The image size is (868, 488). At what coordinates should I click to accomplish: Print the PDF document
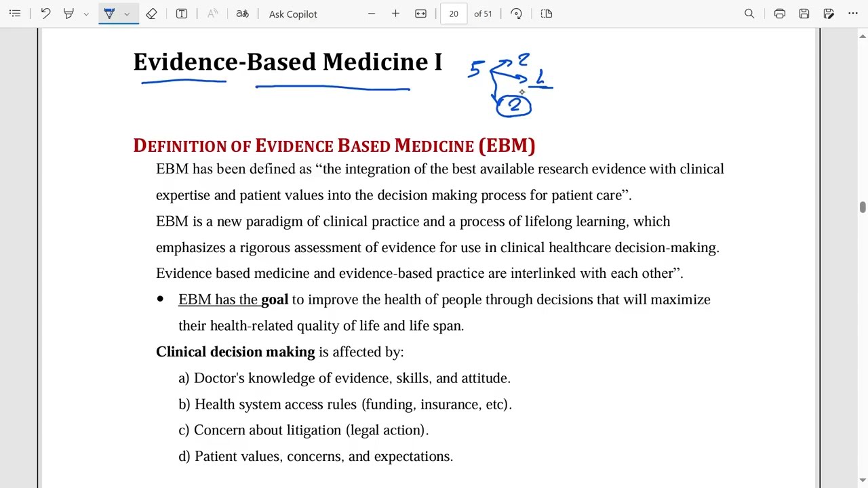(780, 14)
